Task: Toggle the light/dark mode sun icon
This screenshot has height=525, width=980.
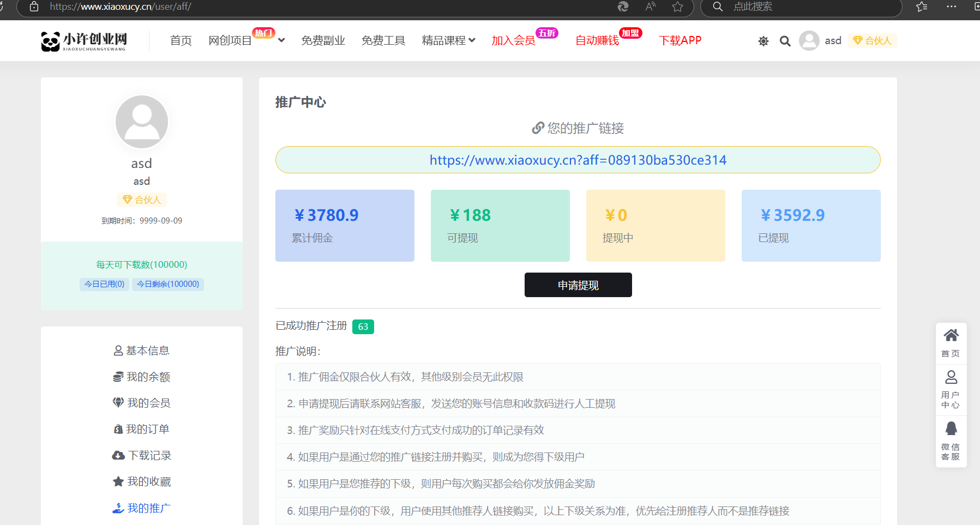Action: (763, 40)
